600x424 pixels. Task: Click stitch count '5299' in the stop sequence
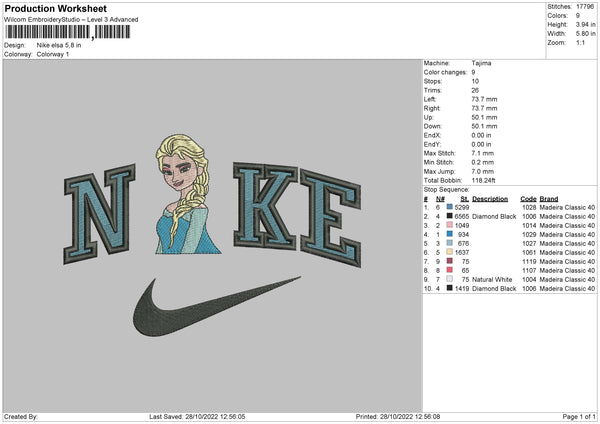[462, 207]
